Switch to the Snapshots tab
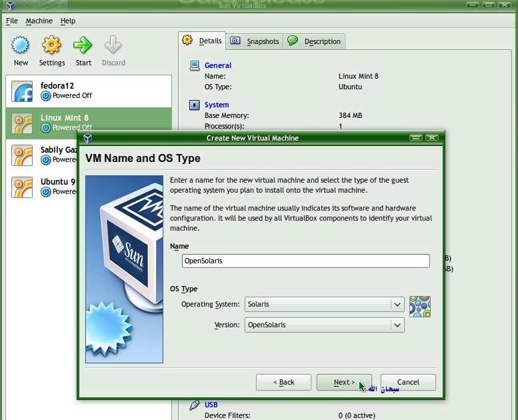 click(255, 41)
